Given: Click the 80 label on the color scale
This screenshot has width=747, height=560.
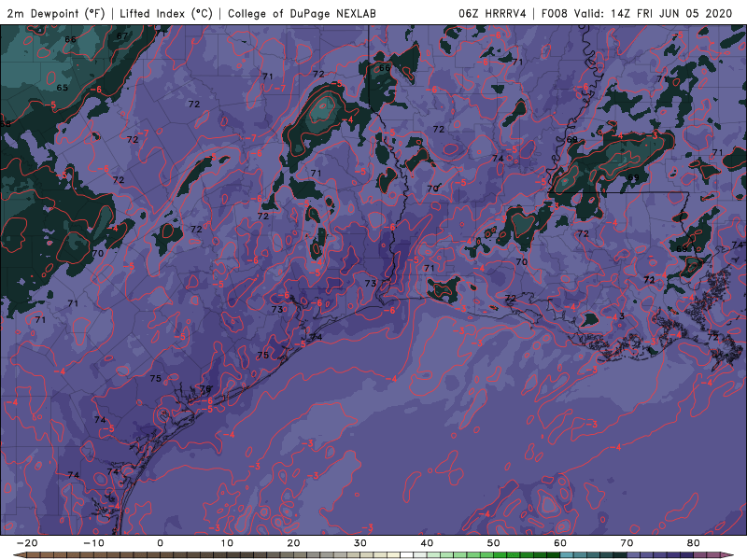Looking at the screenshot, I should pyautogui.click(x=694, y=543).
